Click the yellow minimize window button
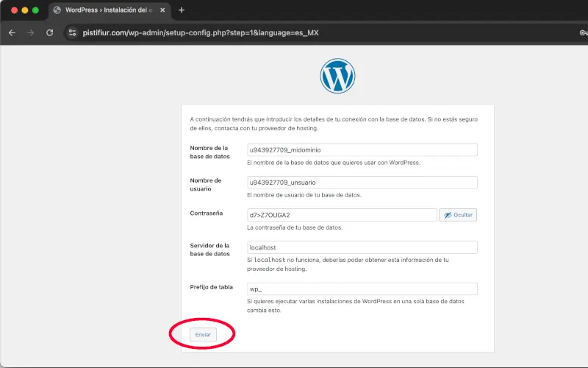This screenshot has width=588, height=368. click(25, 10)
